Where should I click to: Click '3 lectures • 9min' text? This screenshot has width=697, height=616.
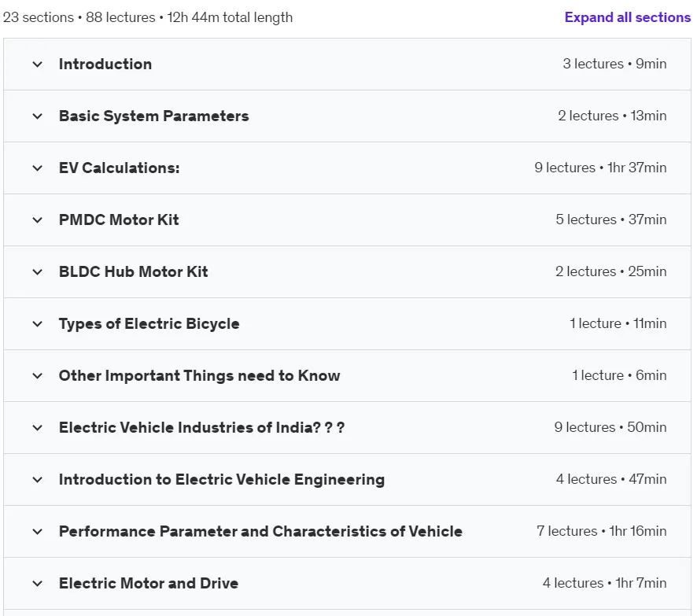tap(614, 64)
